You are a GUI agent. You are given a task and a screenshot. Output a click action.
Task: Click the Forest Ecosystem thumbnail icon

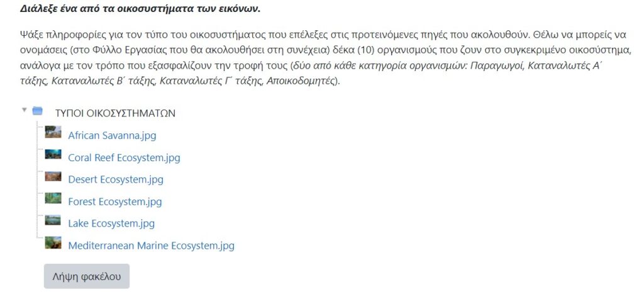coord(53,199)
